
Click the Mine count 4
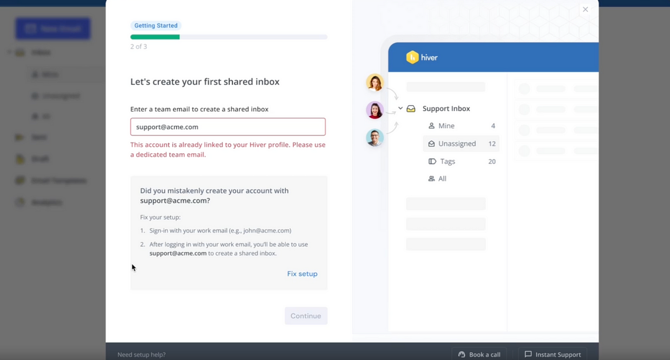pyautogui.click(x=493, y=126)
